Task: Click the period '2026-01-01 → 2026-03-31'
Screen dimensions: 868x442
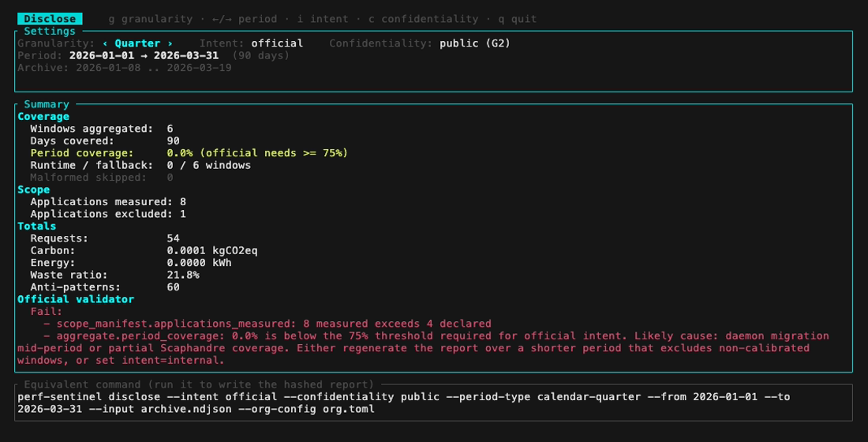Action: pos(144,55)
